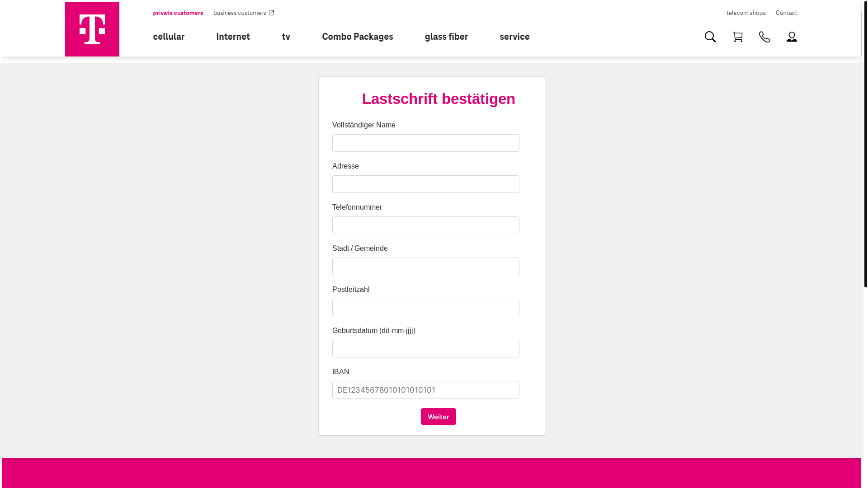The height and width of the screenshot is (488, 868).
Task: Click external link icon beside business customers
Action: click(271, 13)
